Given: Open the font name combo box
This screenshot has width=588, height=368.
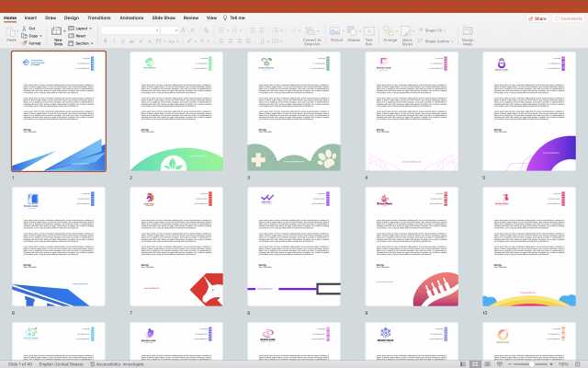Looking at the screenshot, I should (x=129, y=29).
